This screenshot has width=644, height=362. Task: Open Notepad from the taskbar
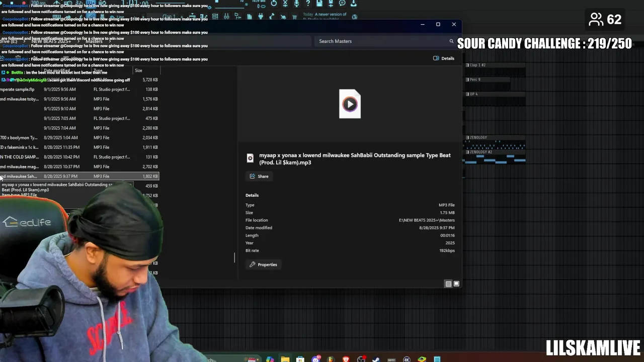pos(437,358)
